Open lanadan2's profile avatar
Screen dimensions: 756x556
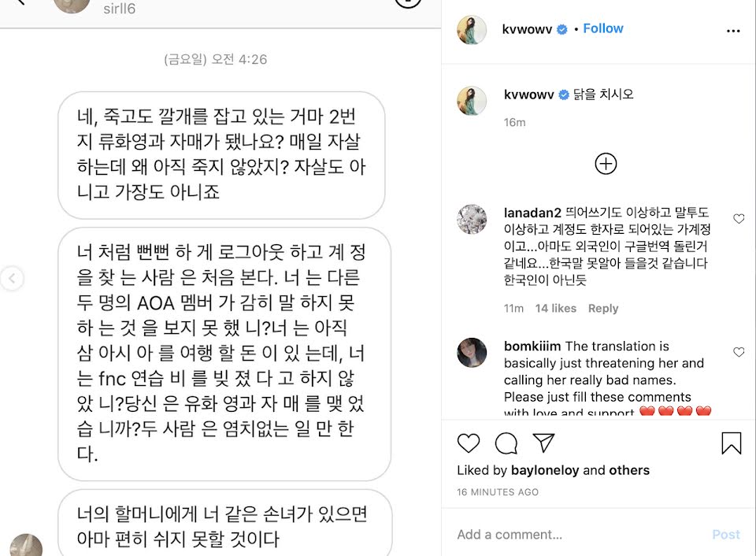click(x=472, y=219)
